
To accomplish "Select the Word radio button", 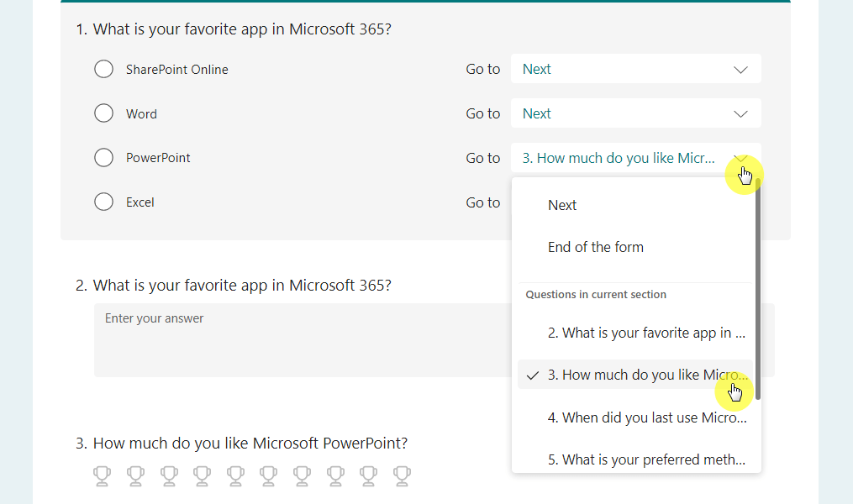I will 103,113.
